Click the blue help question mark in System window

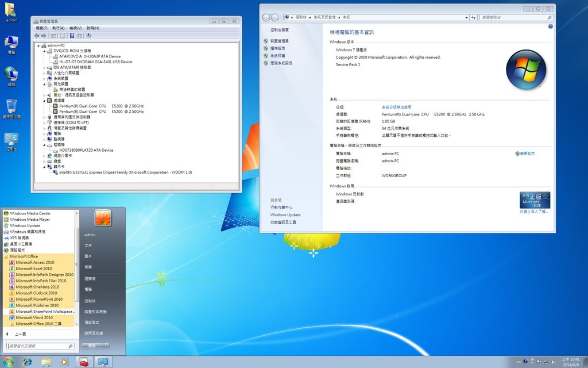tap(550, 26)
